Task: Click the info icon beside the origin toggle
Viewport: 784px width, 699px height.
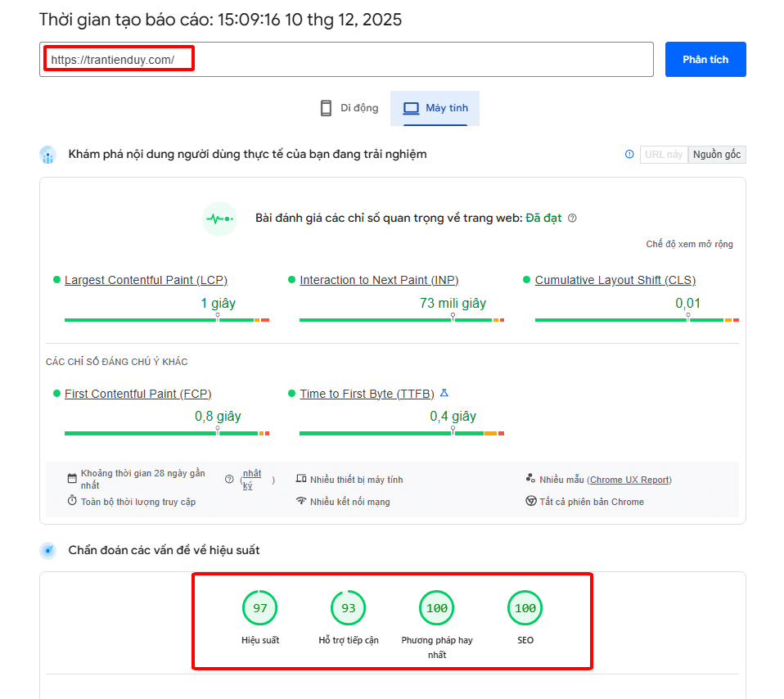Action: pyautogui.click(x=629, y=154)
